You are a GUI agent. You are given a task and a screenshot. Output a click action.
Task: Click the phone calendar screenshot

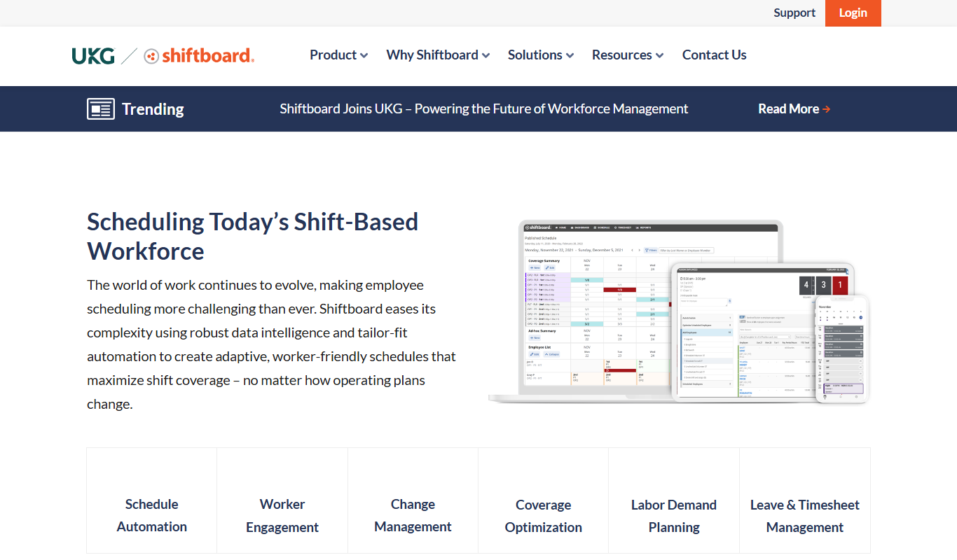842,349
